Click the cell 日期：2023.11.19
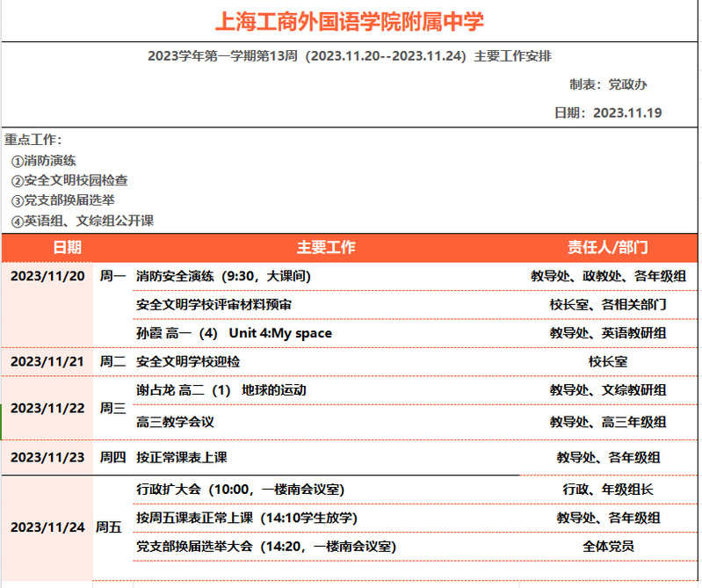Image resolution: width=702 pixels, height=588 pixels. (x=608, y=113)
